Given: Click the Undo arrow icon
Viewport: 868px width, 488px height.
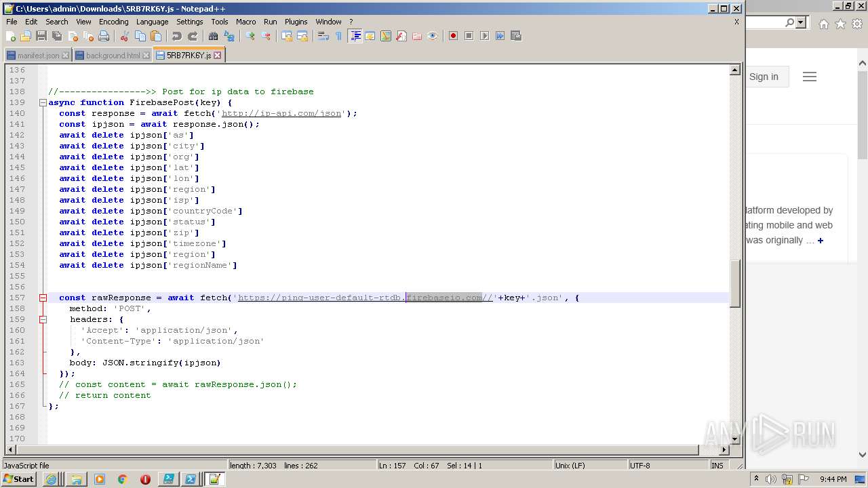Looking at the screenshot, I should click(x=177, y=36).
